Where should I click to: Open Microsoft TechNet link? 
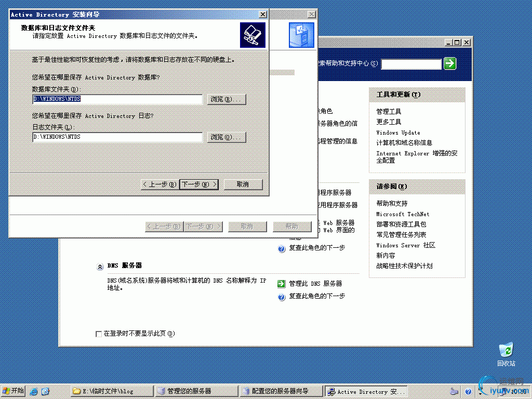pyautogui.click(x=403, y=214)
